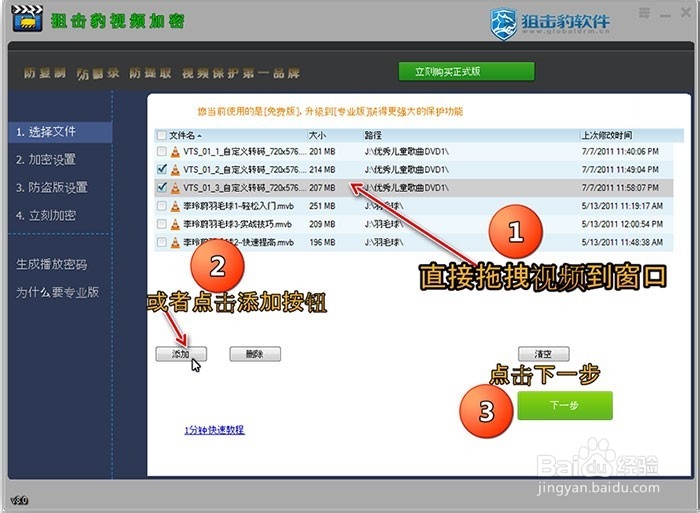The image size is (700, 513).
Task: Click date 5/13/2011 11:48:38 AM
Action: tap(622, 242)
